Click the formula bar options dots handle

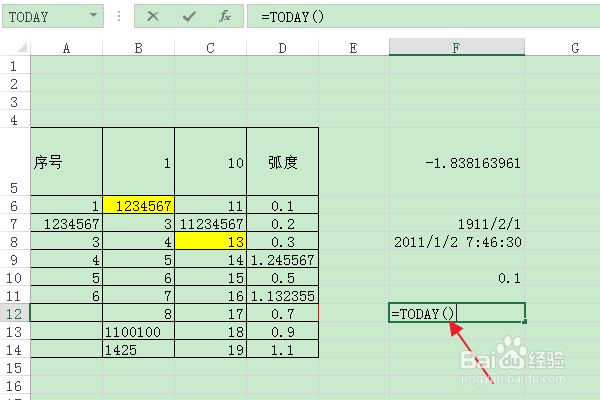(x=119, y=16)
